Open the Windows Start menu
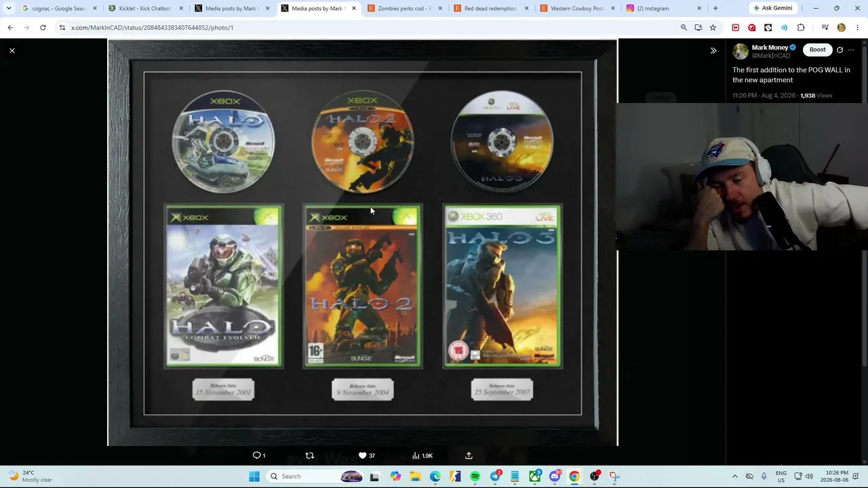Screen dimensions: 868x488 (x=254, y=476)
